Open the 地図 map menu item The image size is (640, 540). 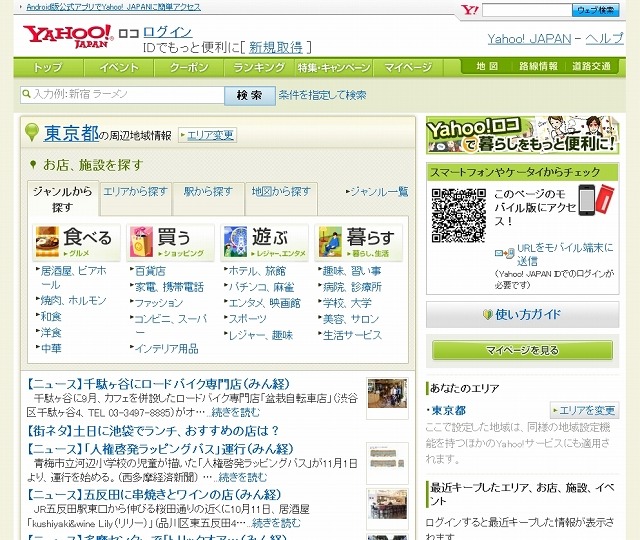point(487,66)
